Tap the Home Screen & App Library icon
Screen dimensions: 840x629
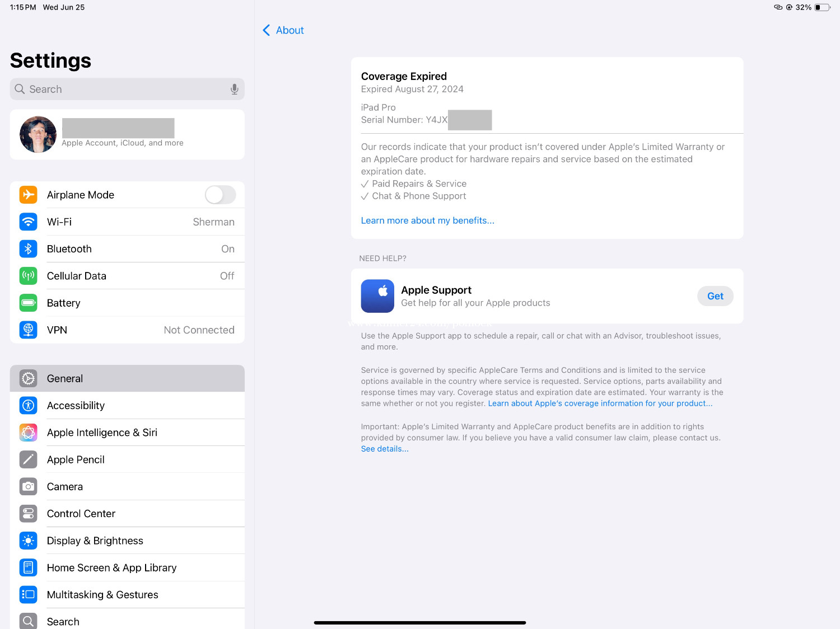click(x=28, y=567)
